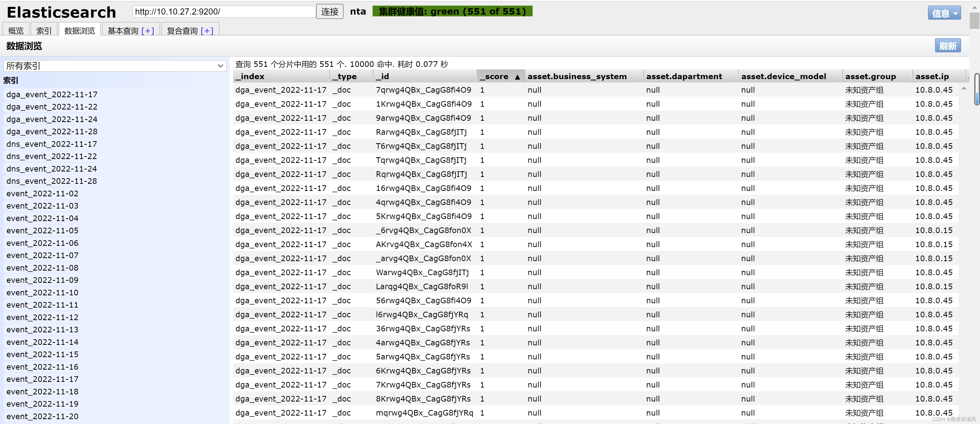
Task: Sort by asset.group column header
Action: (x=877, y=76)
